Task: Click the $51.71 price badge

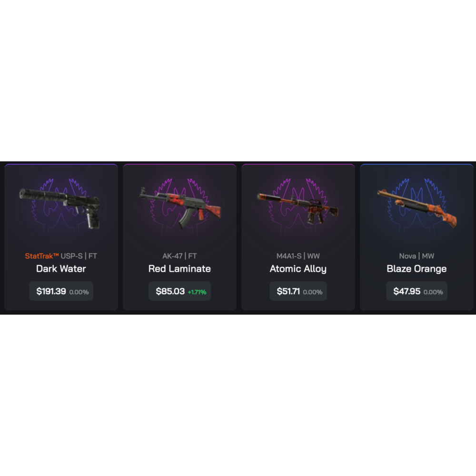Action: [x=298, y=291]
